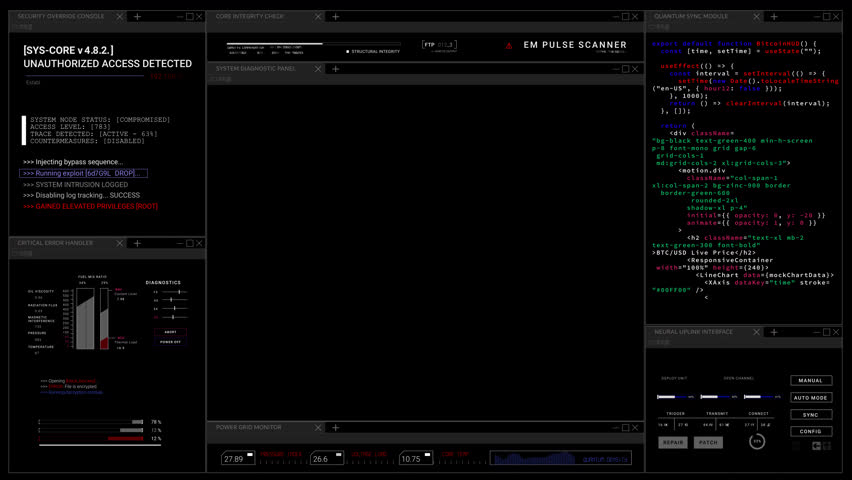Screen dimensions: 852x480
Task: Click the ABORT button under Diagnostics
Action: pos(171,332)
